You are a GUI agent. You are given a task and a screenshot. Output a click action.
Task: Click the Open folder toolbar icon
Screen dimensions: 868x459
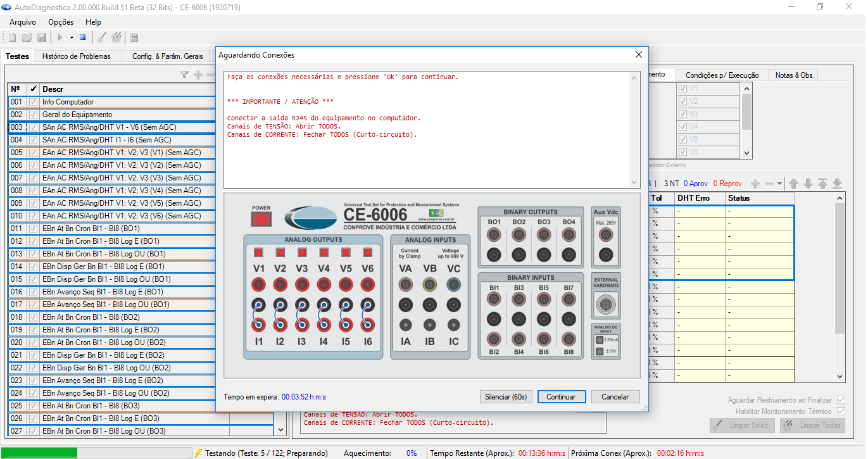coord(27,38)
